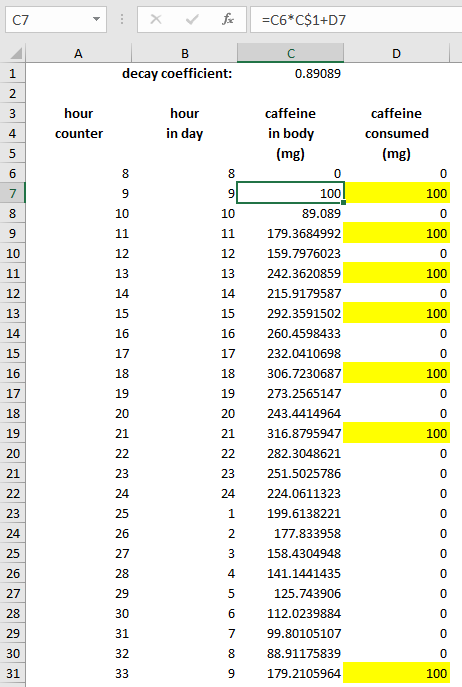The height and width of the screenshot is (687, 462).
Task: Click the 'consumed' heading cell
Action: (397, 134)
